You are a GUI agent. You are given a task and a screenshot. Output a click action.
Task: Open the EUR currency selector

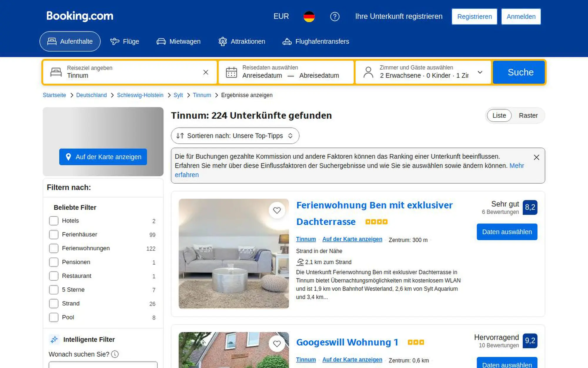[x=281, y=16]
